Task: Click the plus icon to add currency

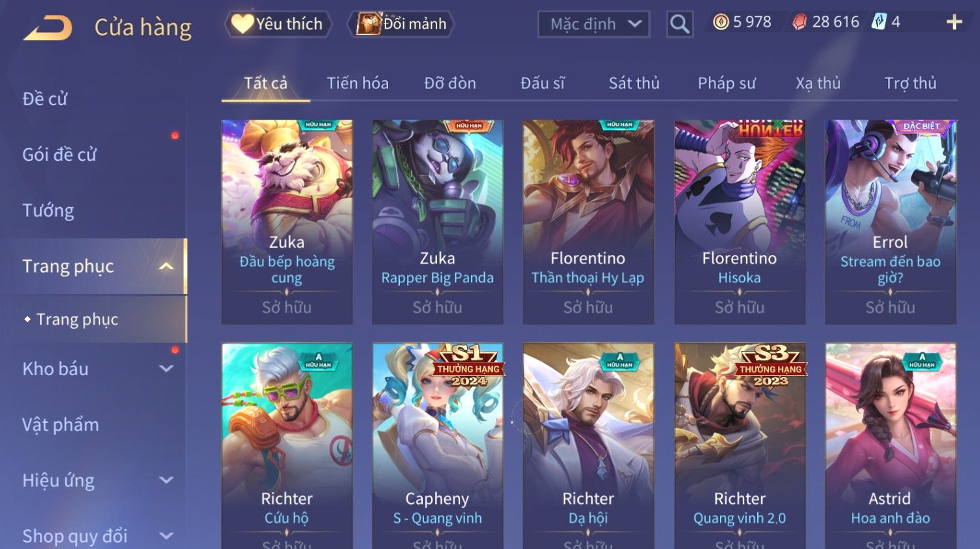Action: click(955, 22)
